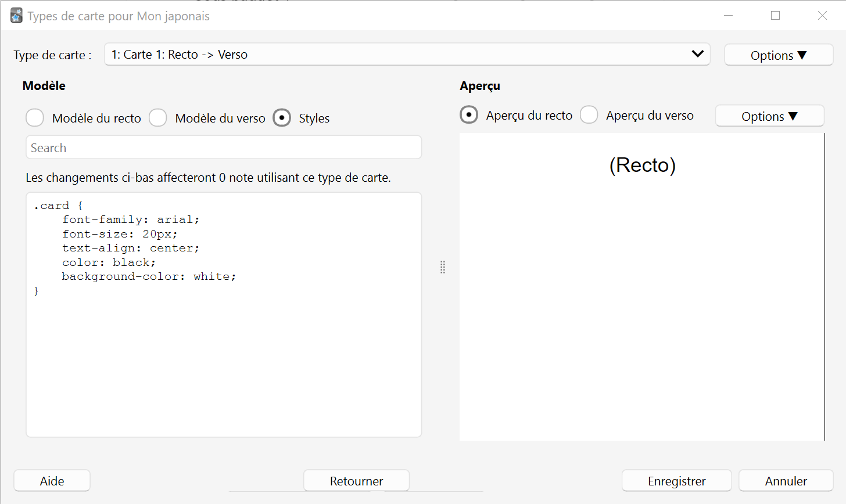This screenshot has width=846, height=504.
Task: Expand the Aperçu Options menu button
Action: click(x=769, y=116)
